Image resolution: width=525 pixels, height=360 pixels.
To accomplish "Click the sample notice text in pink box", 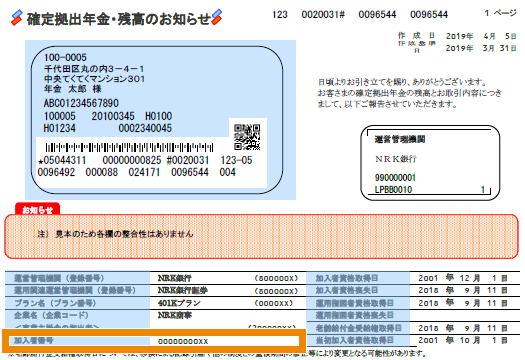I will [116, 234].
